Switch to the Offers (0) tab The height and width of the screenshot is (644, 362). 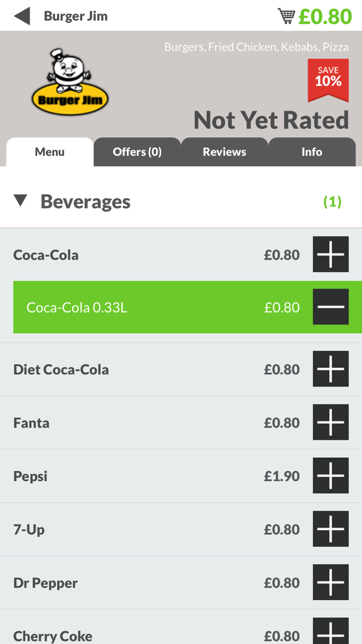(x=137, y=152)
